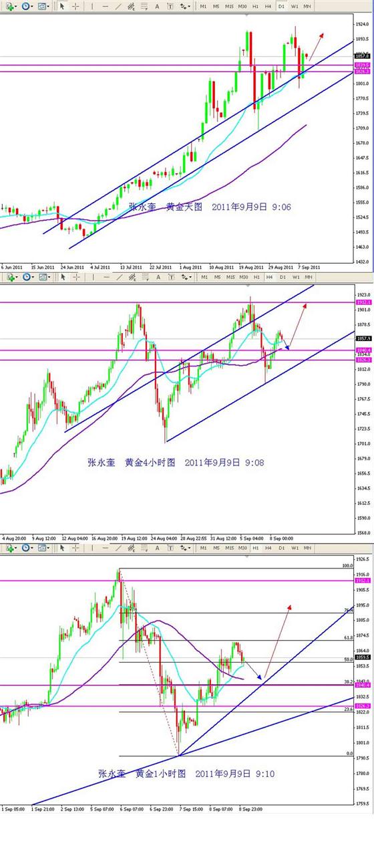
Task: Pick horizontal line tool in daily chart toolbar
Action: click(x=106, y=6)
